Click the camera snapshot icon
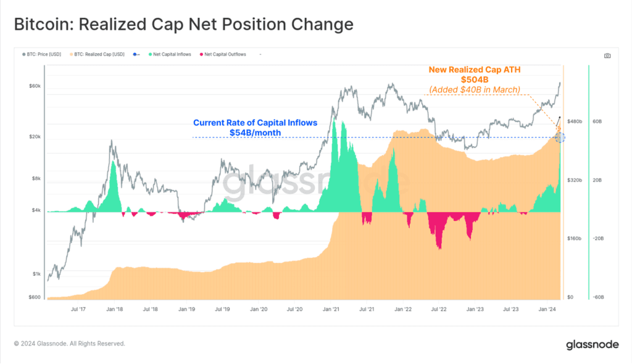This screenshot has width=632, height=364. point(607,56)
